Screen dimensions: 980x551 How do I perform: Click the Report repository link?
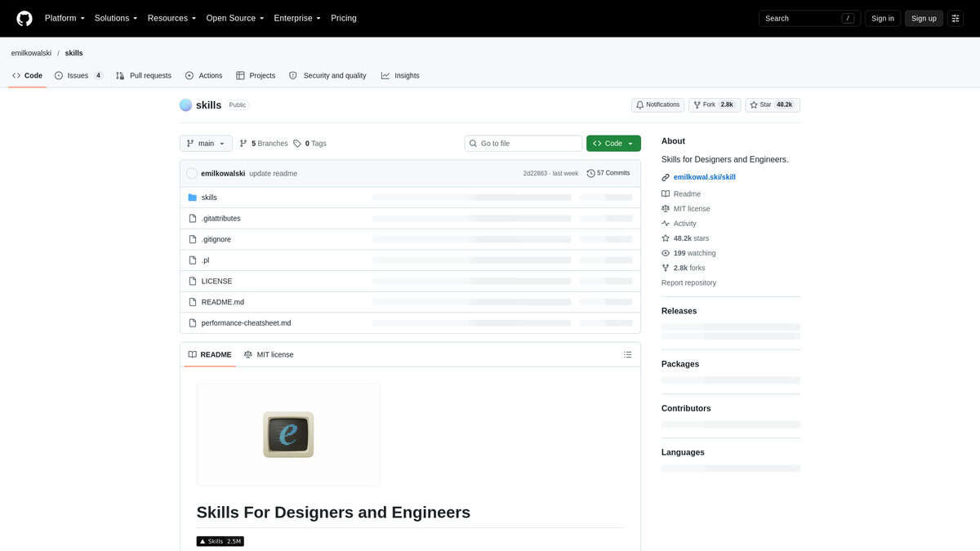click(x=688, y=282)
